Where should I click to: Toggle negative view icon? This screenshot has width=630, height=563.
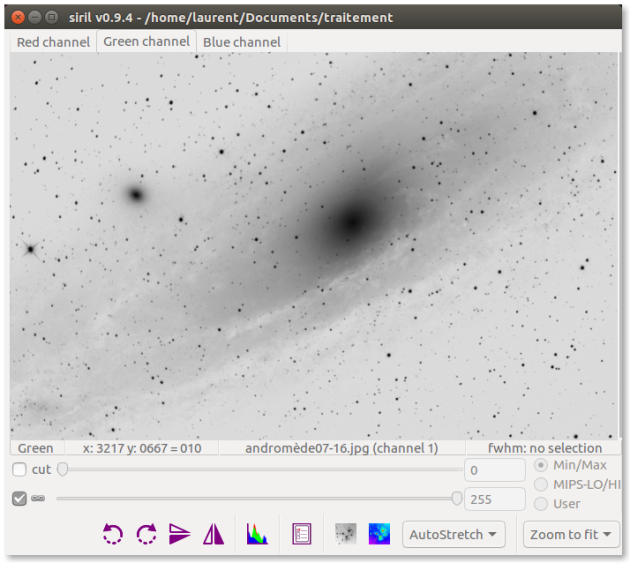click(346, 534)
